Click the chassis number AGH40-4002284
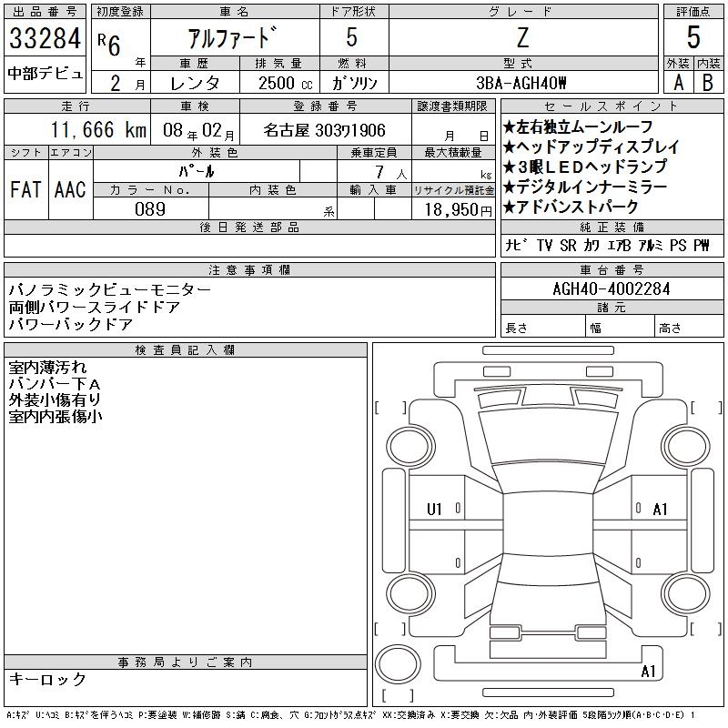The width and height of the screenshot is (728, 728). coord(612,288)
